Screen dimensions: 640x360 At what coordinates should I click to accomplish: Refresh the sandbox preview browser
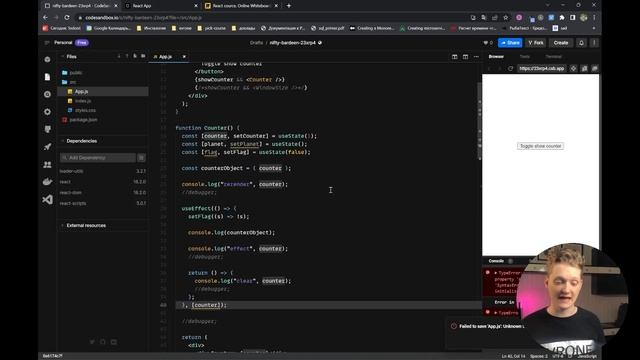pos(510,69)
